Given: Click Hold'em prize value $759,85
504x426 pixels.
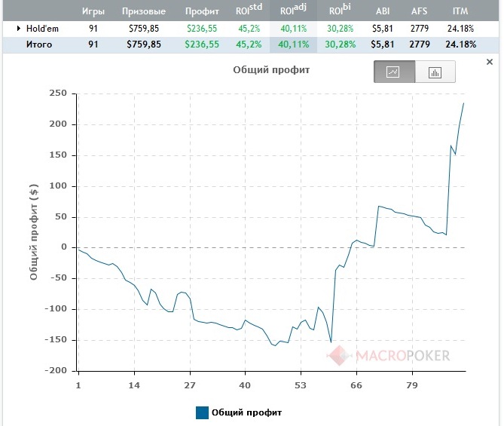Looking at the screenshot, I should tap(144, 29).
